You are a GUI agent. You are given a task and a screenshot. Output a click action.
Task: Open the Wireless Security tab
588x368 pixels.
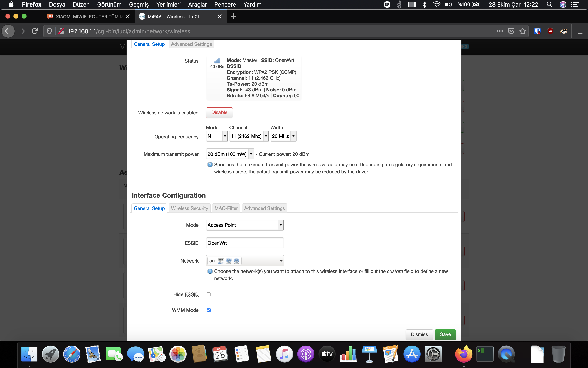click(x=189, y=208)
